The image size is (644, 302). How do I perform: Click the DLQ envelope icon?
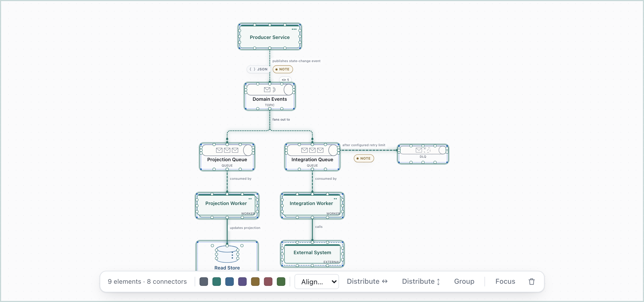[419, 150]
